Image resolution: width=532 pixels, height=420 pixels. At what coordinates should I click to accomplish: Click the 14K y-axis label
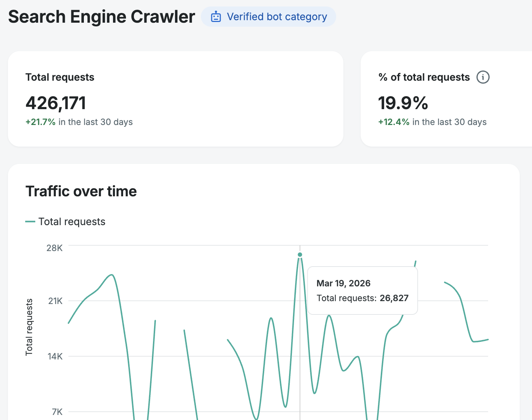pyautogui.click(x=55, y=356)
